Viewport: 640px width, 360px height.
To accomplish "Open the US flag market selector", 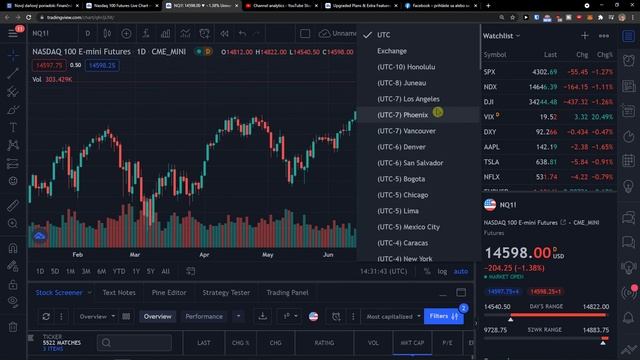I will point(313,316).
